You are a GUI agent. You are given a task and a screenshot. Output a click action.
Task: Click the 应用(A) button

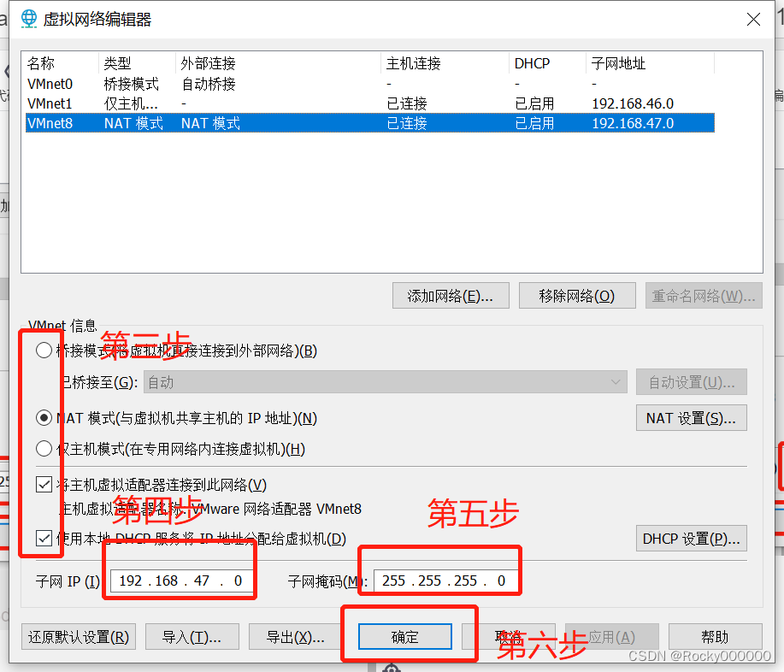click(x=611, y=637)
